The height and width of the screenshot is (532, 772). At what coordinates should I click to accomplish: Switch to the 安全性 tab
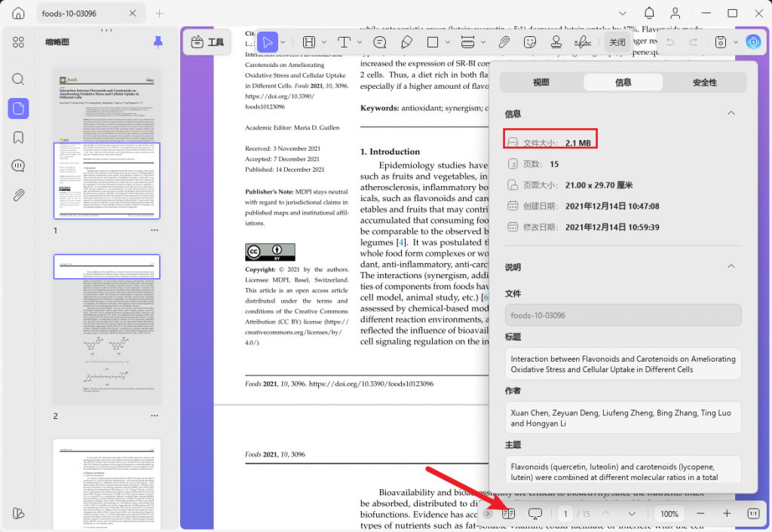(704, 82)
